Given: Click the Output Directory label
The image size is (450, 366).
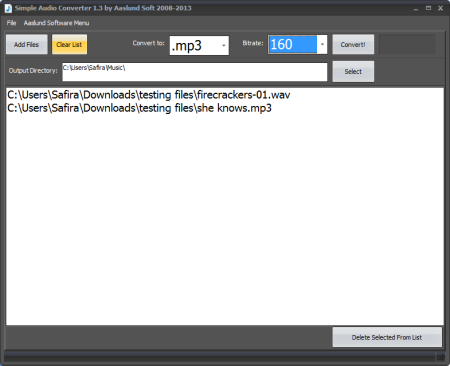Looking at the screenshot, I should 33,71.
